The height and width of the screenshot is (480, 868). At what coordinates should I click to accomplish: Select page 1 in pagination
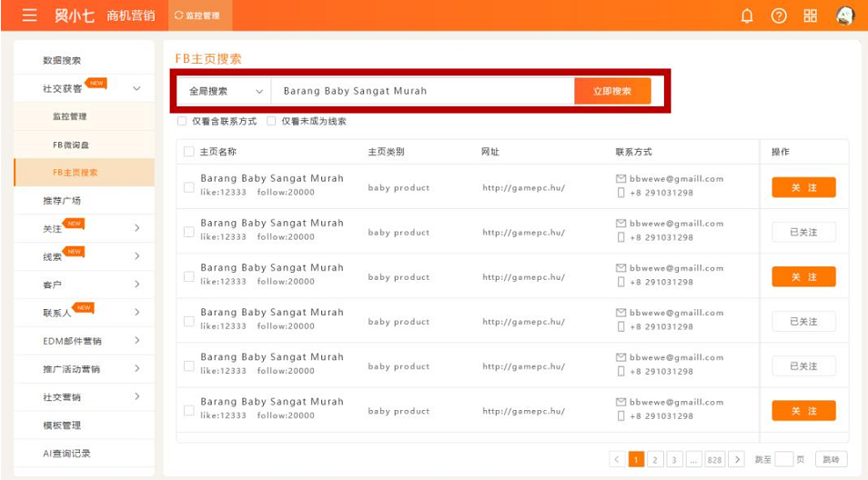coord(636,459)
